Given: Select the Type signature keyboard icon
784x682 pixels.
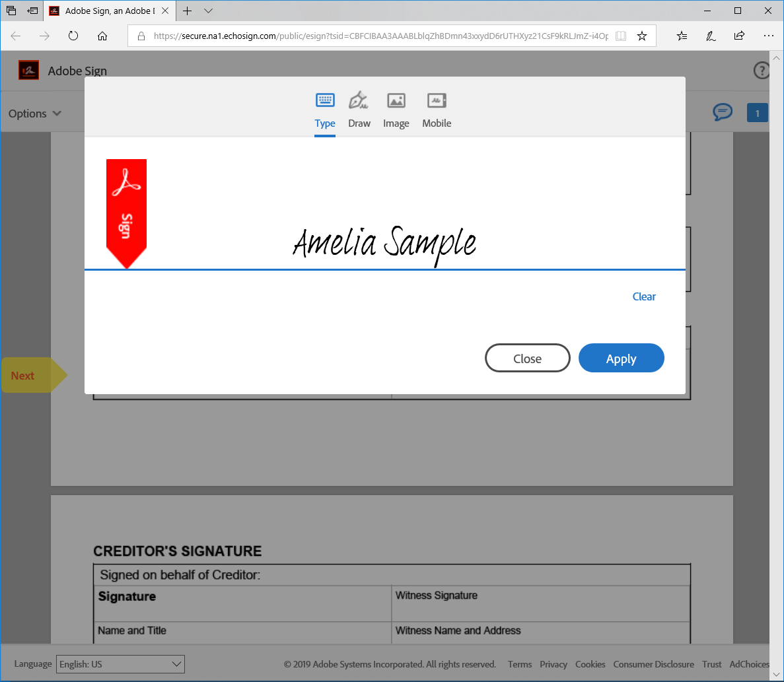Looking at the screenshot, I should tap(325, 101).
